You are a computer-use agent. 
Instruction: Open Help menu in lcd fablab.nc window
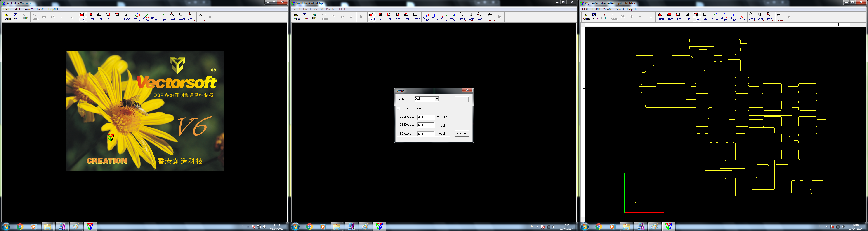coord(632,9)
